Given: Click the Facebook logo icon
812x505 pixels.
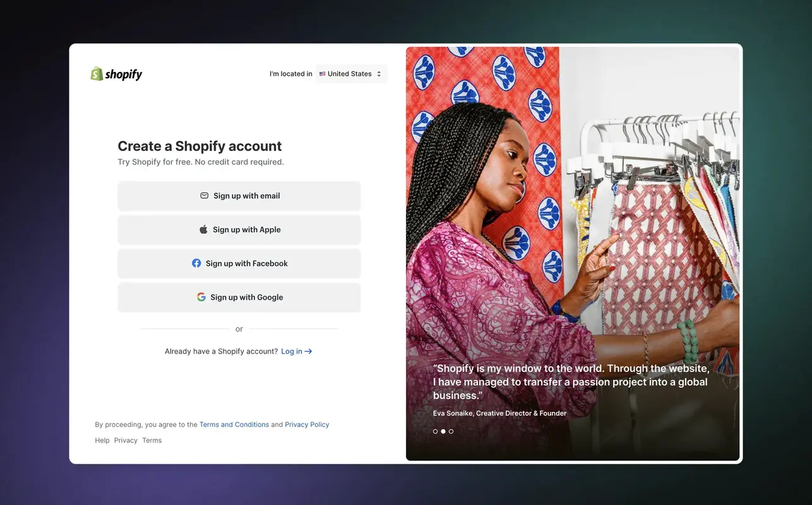Looking at the screenshot, I should (x=196, y=263).
